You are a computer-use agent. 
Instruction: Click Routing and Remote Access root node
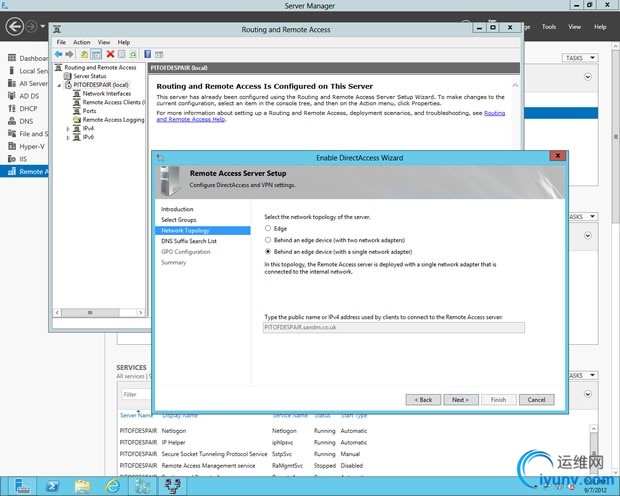click(x=100, y=67)
